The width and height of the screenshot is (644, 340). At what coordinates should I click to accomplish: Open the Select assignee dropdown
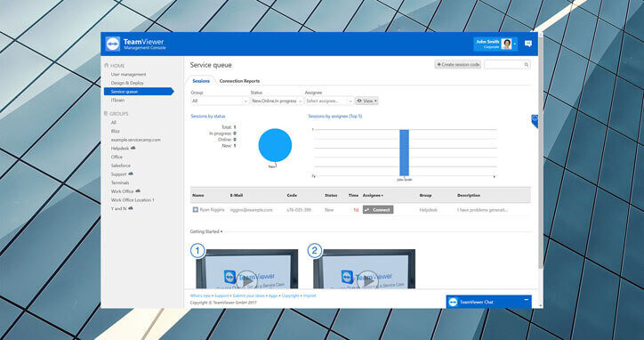[x=329, y=101]
